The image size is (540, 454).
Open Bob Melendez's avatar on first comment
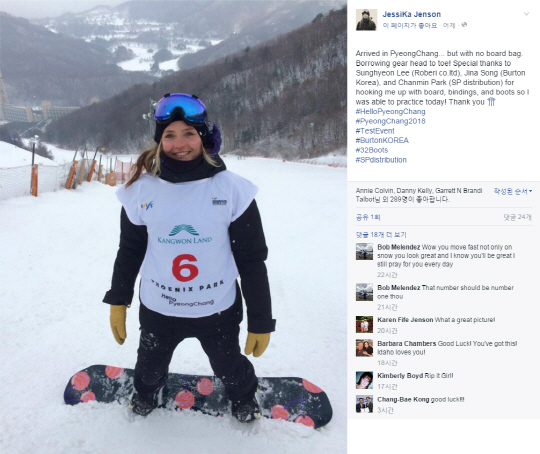click(x=364, y=251)
